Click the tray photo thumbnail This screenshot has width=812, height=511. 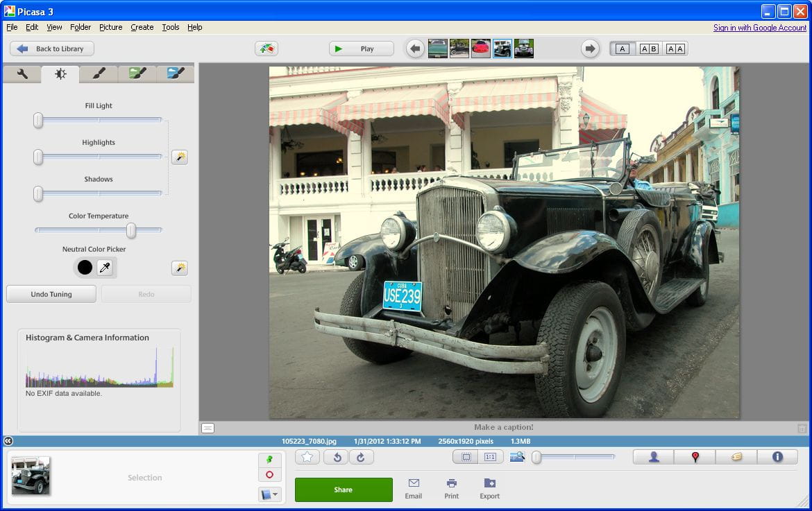pyautogui.click(x=31, y=476)
